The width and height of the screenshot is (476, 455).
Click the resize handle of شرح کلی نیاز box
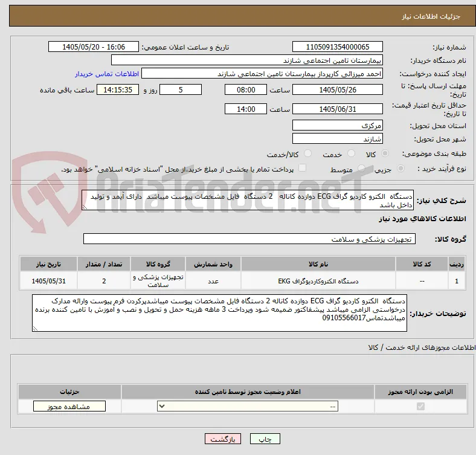[x=85, y=207]
